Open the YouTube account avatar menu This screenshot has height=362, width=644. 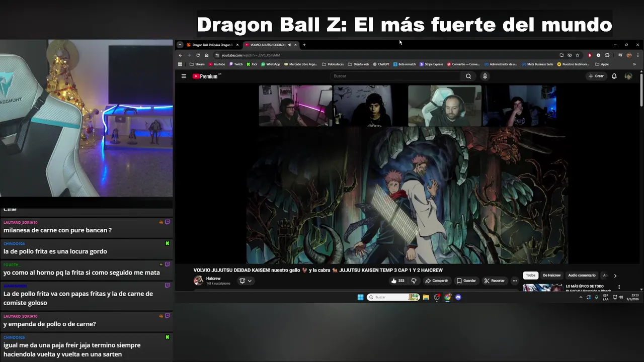pos(628,76)
